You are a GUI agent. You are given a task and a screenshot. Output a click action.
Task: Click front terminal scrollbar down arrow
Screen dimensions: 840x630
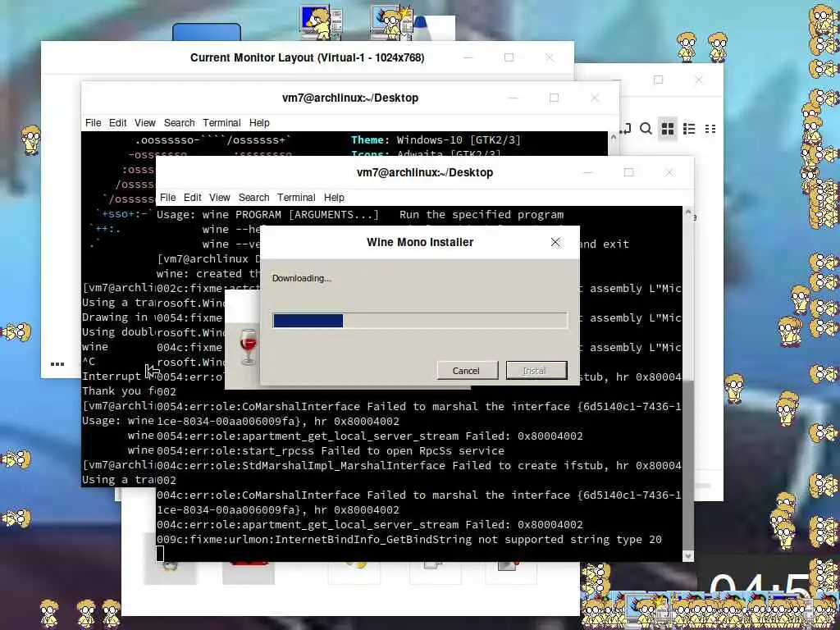click(688, 556)
